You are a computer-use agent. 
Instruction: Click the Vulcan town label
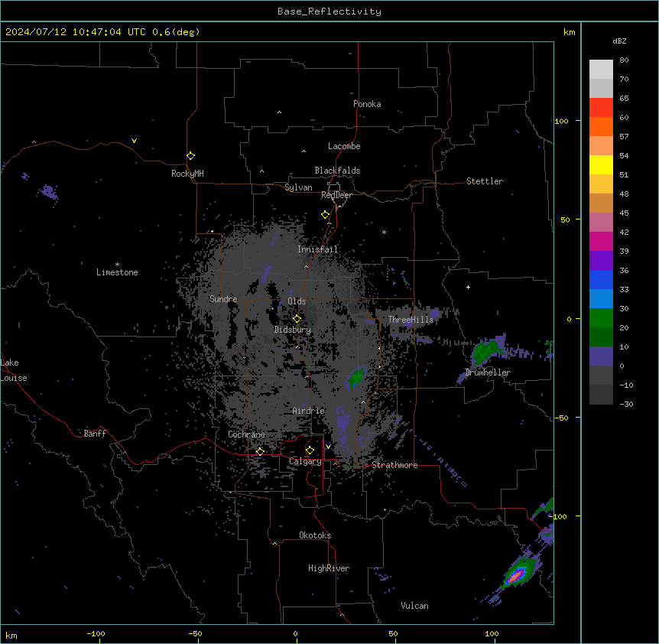point(415,606)
